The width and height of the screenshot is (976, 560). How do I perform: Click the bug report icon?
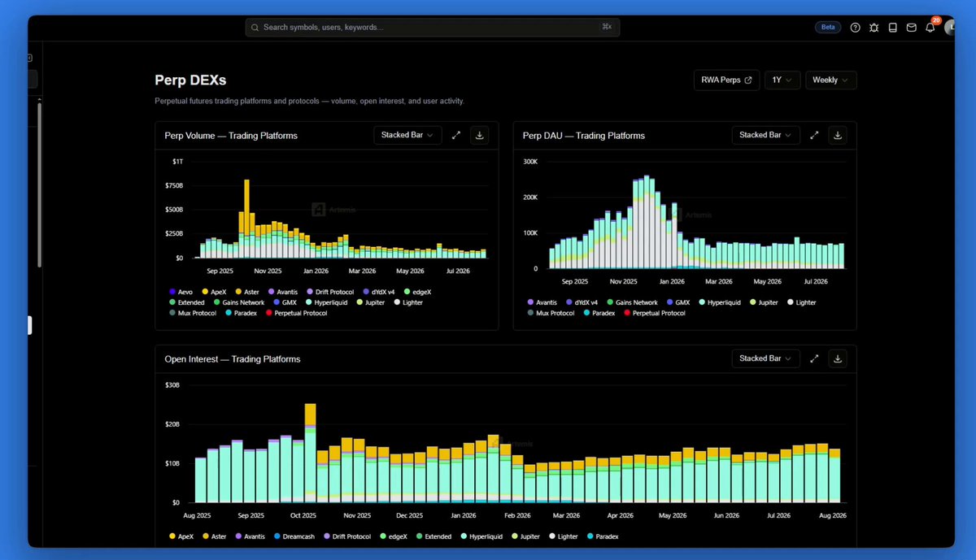[874, 27]
